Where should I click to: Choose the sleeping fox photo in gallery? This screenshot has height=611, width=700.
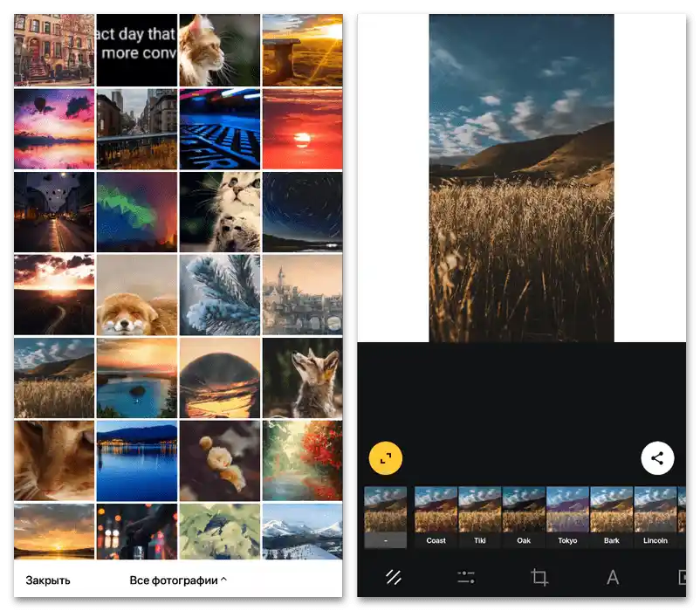(x=137, y=294)
